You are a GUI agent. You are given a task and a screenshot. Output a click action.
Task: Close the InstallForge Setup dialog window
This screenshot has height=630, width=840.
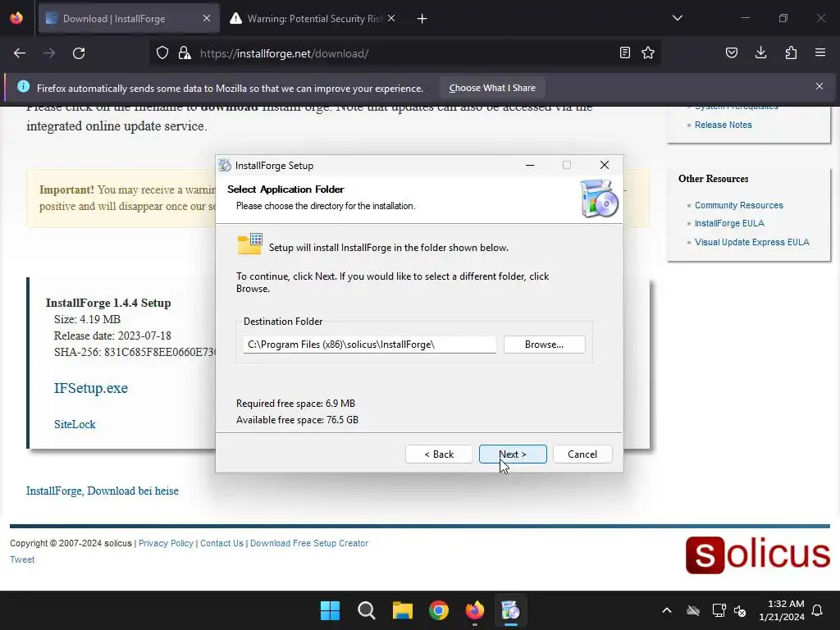[605, 165]
